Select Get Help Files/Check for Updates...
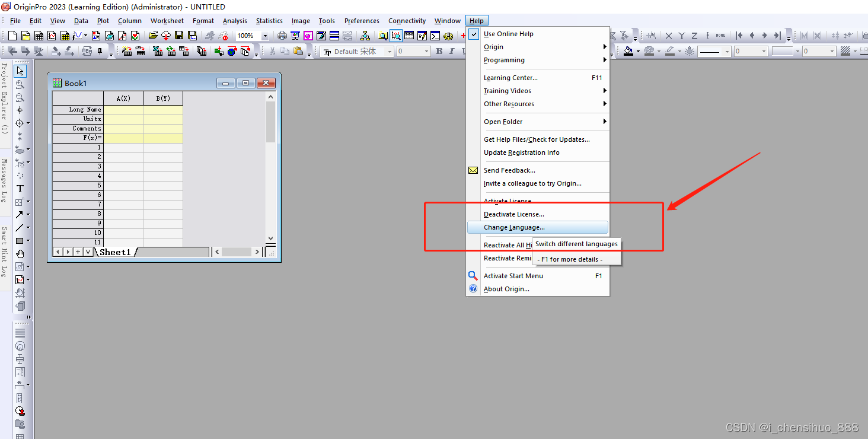This screenshot has width=868, height=439. coord(538,139)
